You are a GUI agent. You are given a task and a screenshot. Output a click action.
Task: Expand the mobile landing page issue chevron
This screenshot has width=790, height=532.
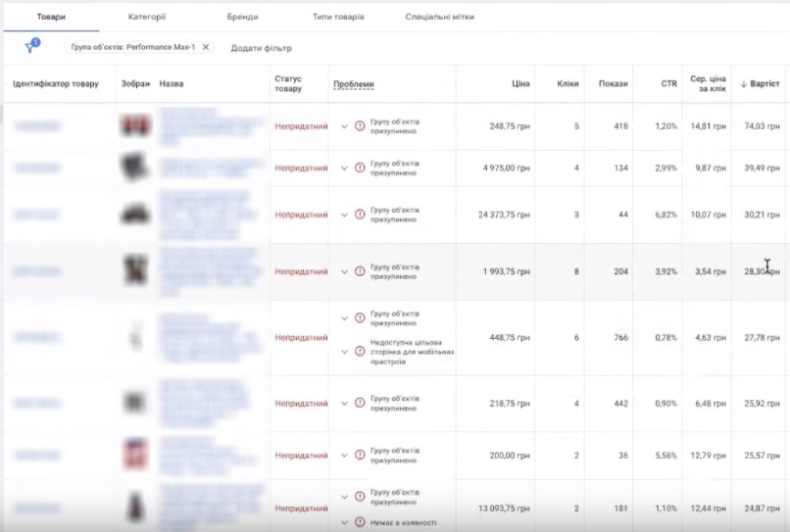(x=344, y=351)
